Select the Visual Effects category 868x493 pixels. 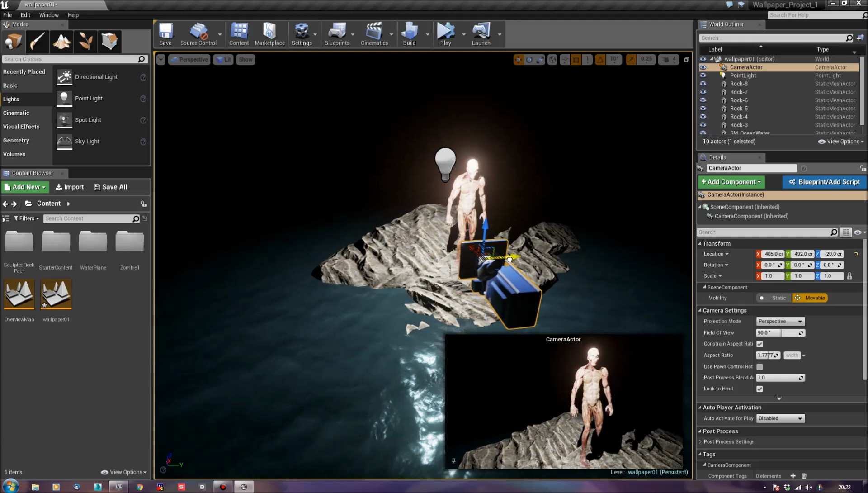tap(21, 127)
